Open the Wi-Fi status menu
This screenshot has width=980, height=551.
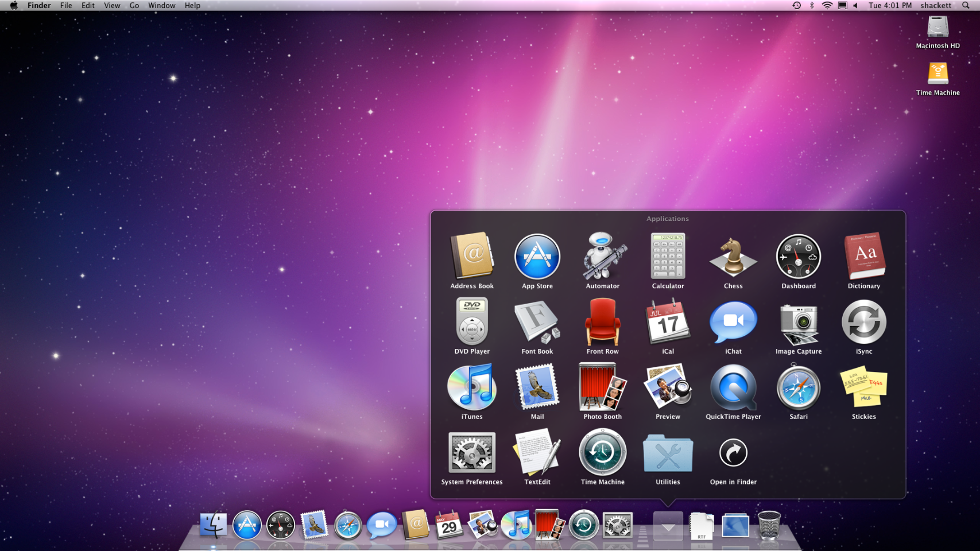[x=827, y=5]
